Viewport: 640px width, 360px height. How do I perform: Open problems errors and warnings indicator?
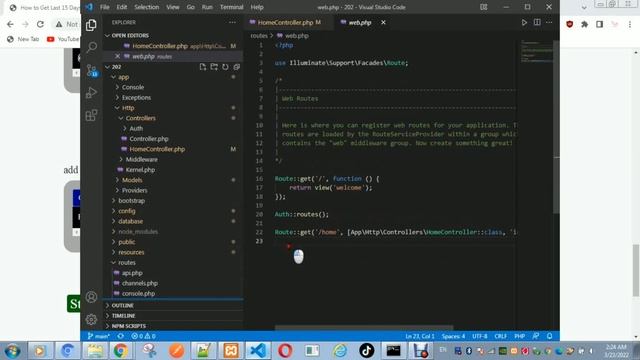[143, 336]
